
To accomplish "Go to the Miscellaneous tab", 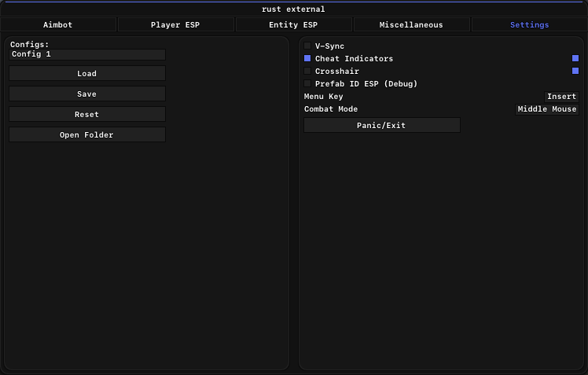I will pos(411,24).
